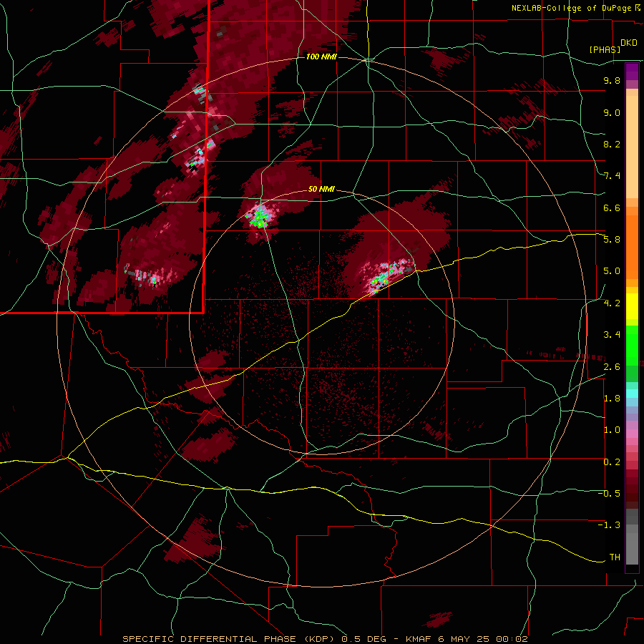
Task: Pick the purple band at top of color bar
Action: coord(632,72)
